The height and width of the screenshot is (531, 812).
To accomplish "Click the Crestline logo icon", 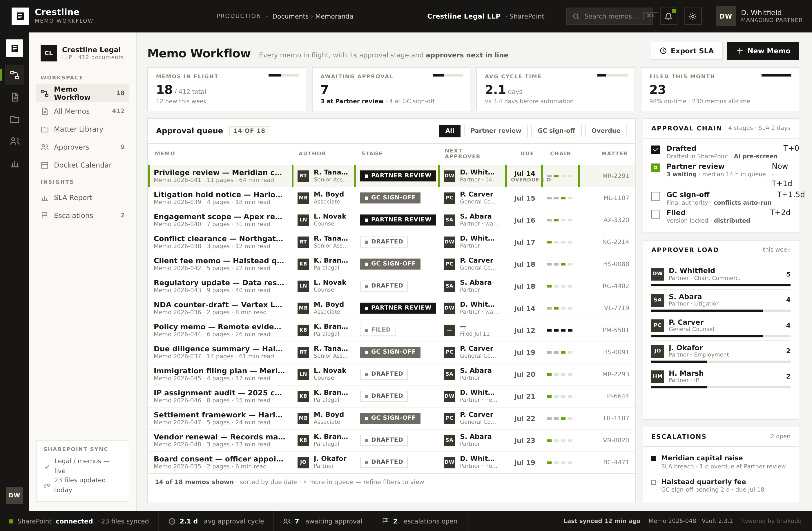I will (20, 16).
